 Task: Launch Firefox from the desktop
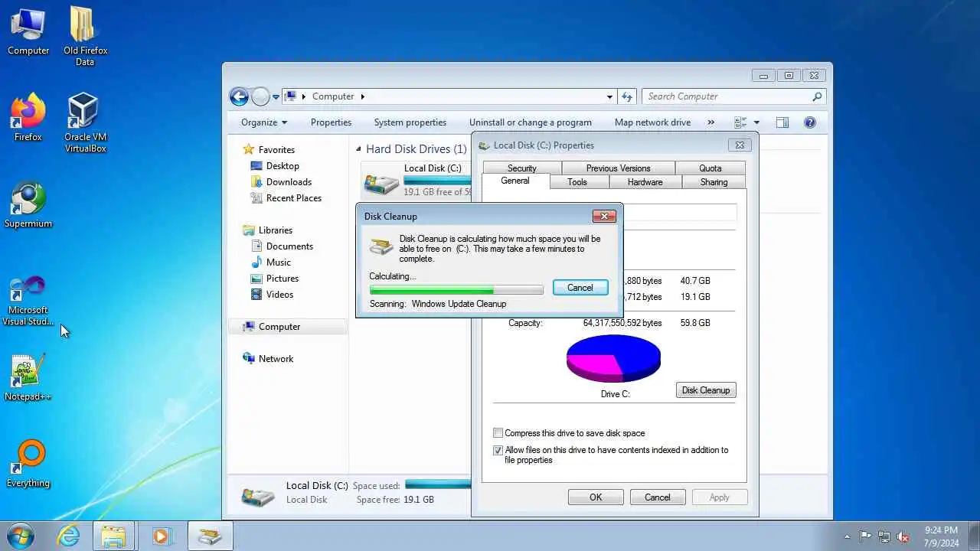(28, 117)
